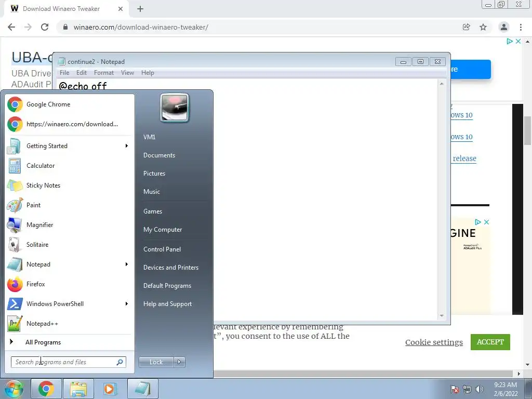Switch to Chrome from the taskbar
This screenshot has height=399, width=532.
(46, 389)
